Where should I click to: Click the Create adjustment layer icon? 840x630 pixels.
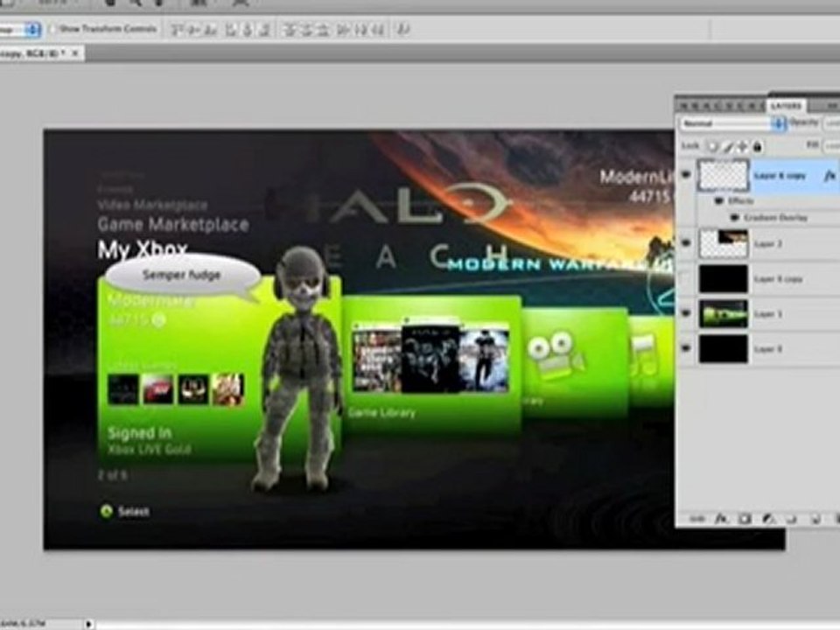click(768, 519)
